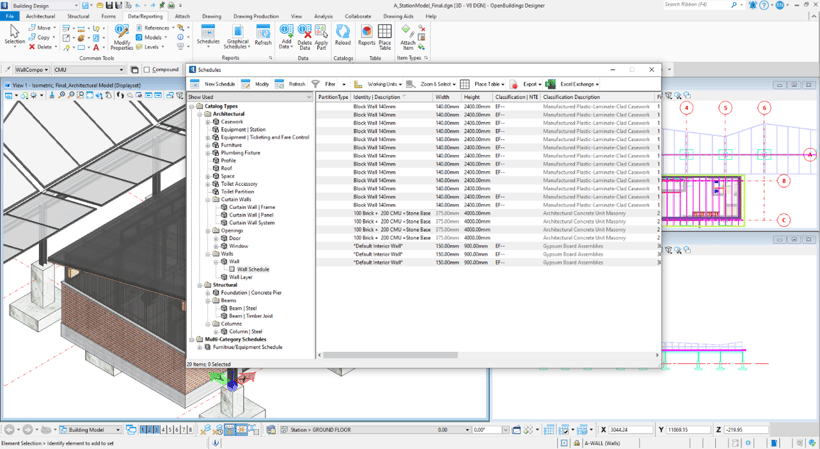820x449 pixels.
Task: Select the Selection tool
Action: (x=15, y=34)
